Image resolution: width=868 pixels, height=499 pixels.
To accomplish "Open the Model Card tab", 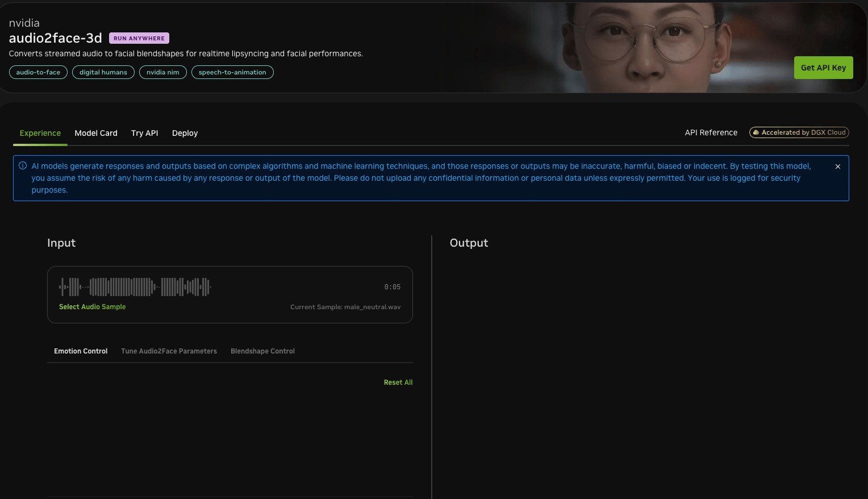I will coord(96,133).
